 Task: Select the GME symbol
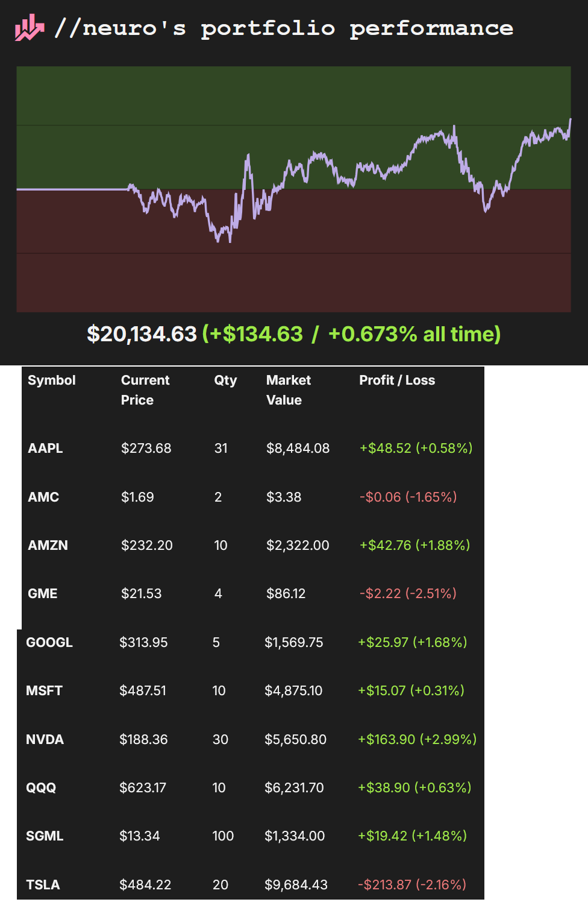tap(43, 594)
